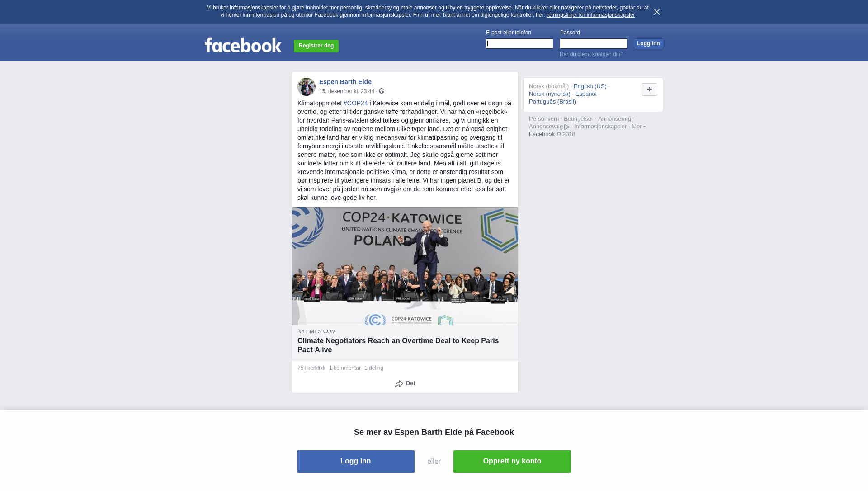The image size is (868, 491).
Task: Dismiss the cookie notice with the X icon
Action: click(656, 12)
